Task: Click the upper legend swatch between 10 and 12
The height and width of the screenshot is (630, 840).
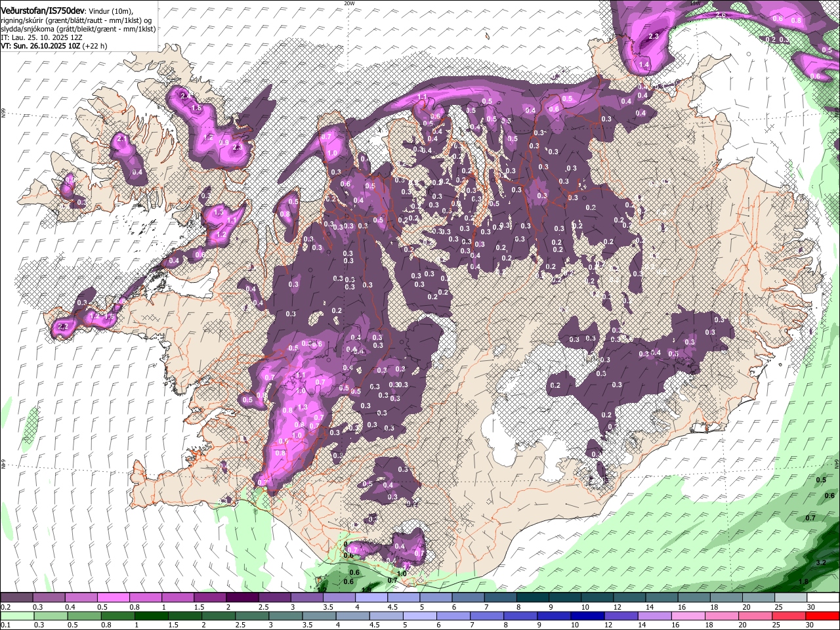Action: pyautogui.click(x=597, y=598)
